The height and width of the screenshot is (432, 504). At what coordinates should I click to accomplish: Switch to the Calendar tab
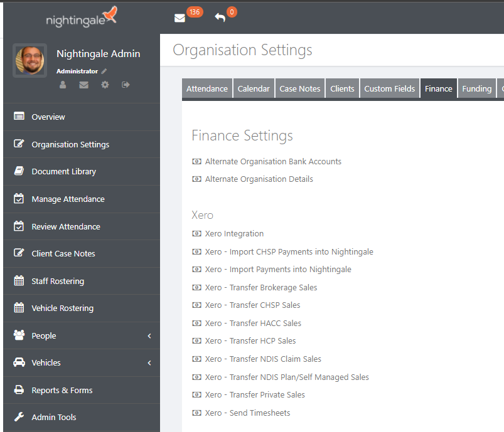click(x=254, y=88)
